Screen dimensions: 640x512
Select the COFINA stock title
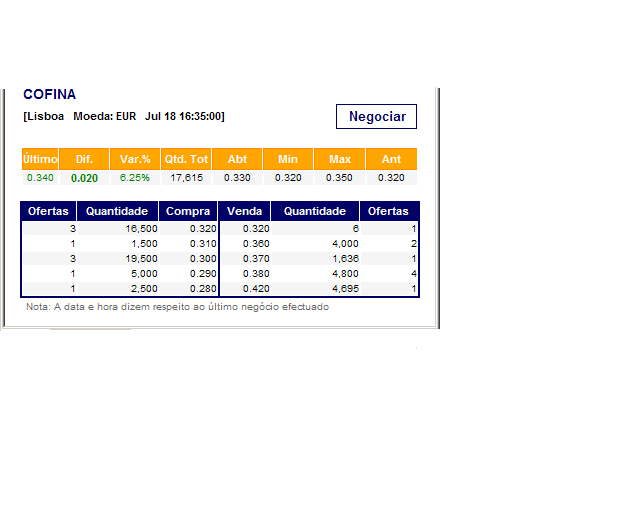[49, 94]
